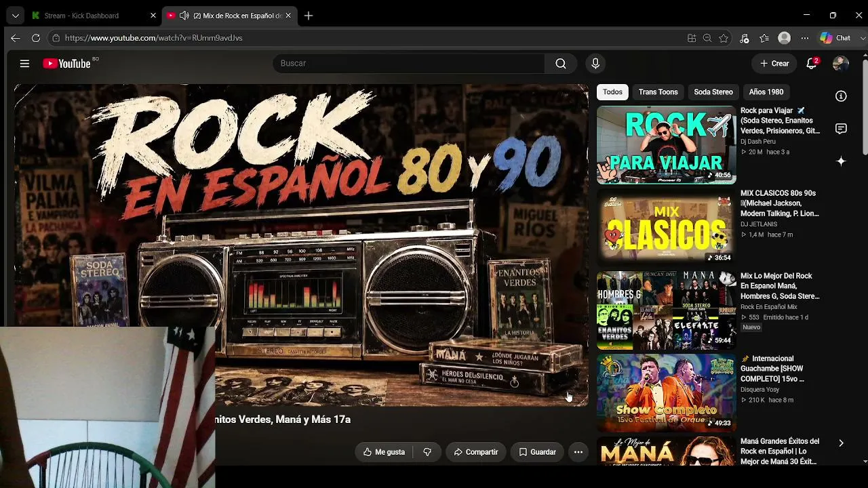Filter recommendations by Trans Toons
The image size is (868, 488).
coord(658,92)
